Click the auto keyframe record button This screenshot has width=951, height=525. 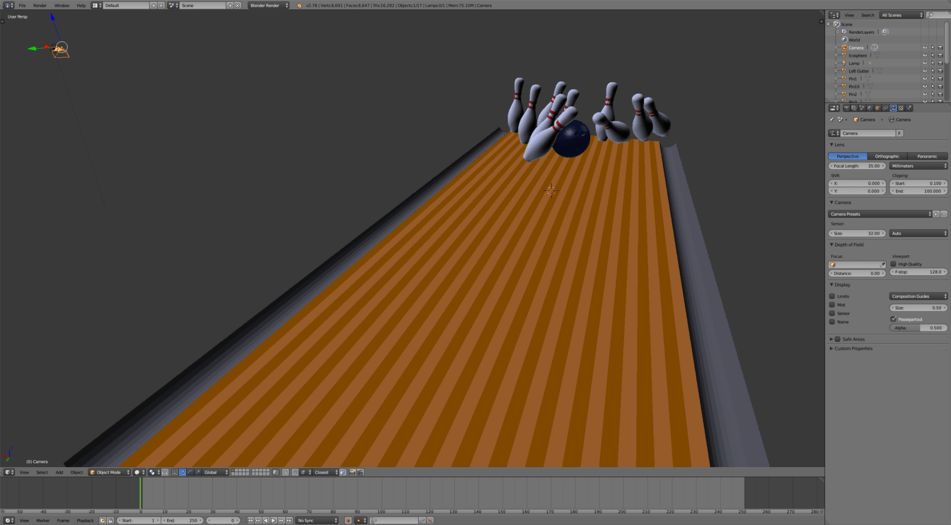pos(348,520)
